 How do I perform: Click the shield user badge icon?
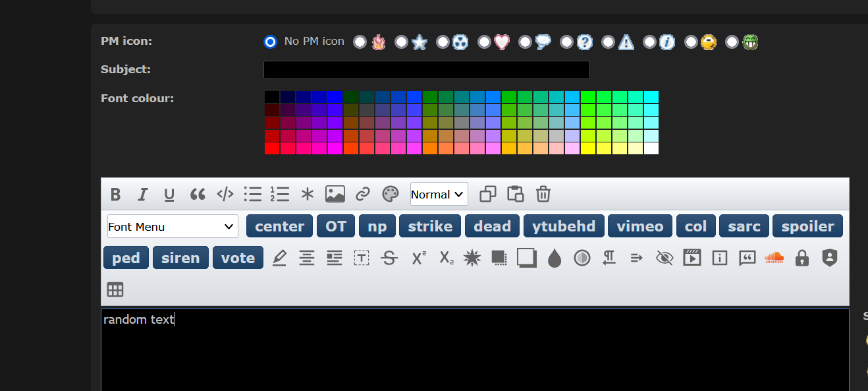click(x=829, y=258)
